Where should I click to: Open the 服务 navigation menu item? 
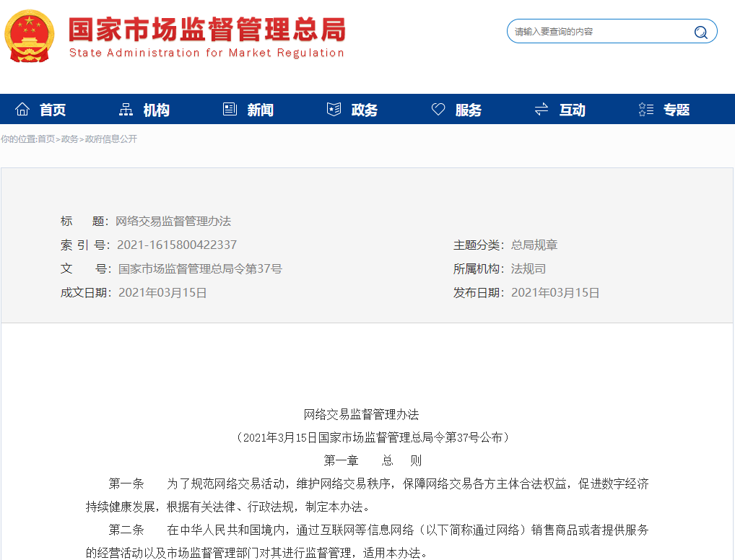click(469, 110)
